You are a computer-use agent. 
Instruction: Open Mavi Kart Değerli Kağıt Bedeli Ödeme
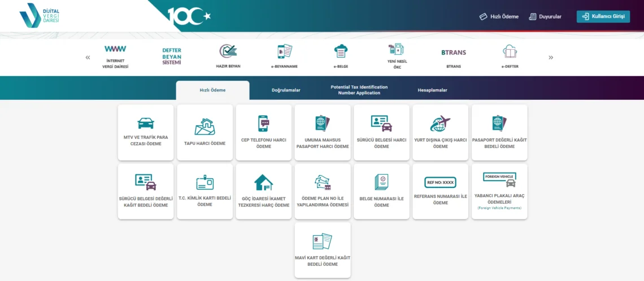[x=323, y=250]
